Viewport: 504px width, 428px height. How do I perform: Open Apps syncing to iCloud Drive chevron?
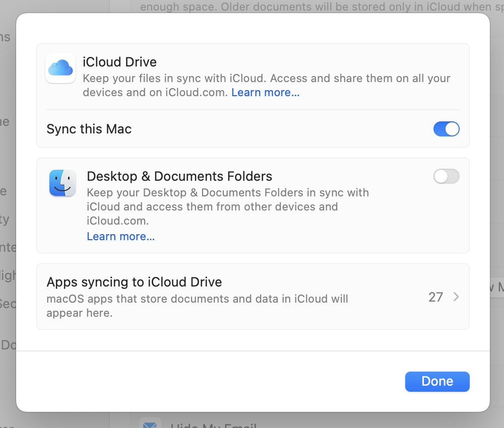click(x=456, y=297)
